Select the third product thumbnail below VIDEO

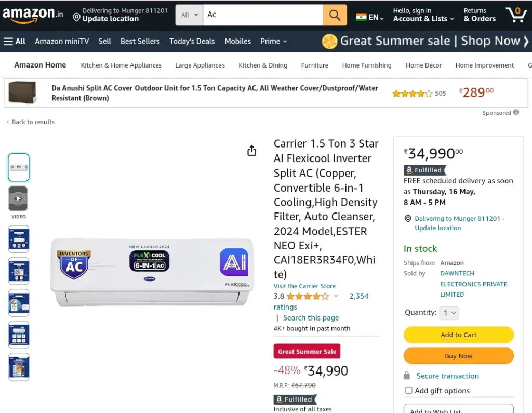(x=19, y=303)
